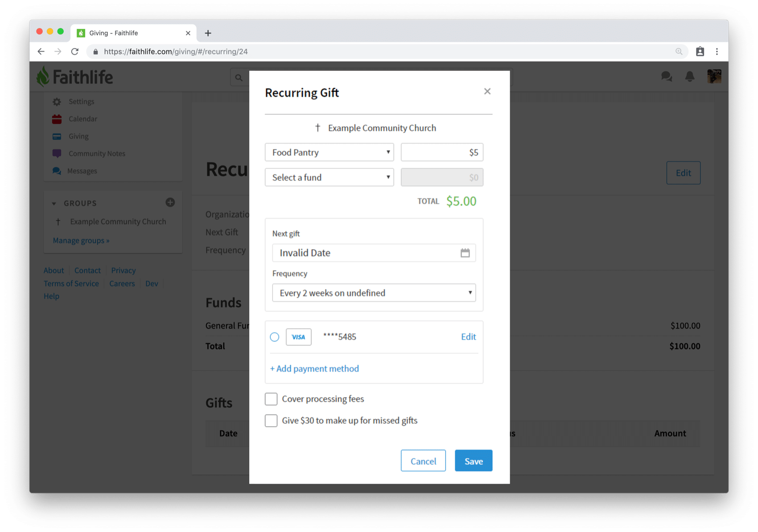Open Example Community Church group
758x532 pixels.
[x=118, y=222]
